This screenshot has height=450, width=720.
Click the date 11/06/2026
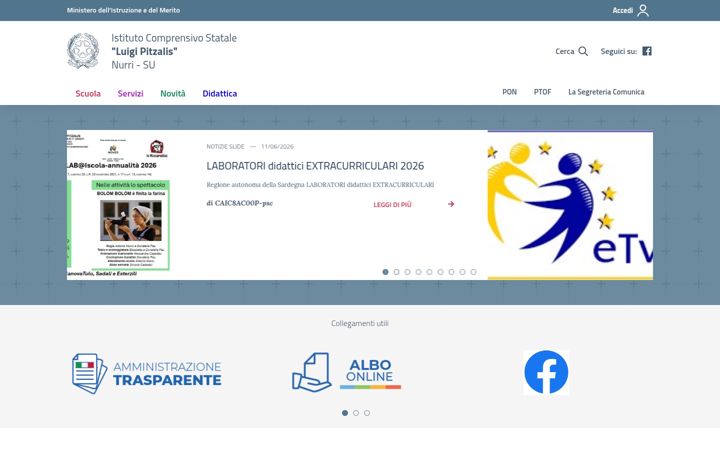277,146
